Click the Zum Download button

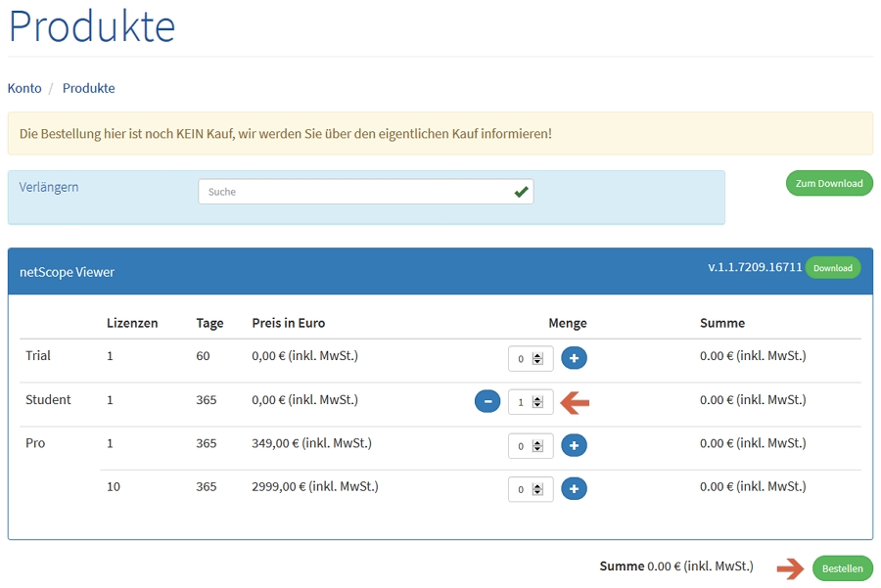[x=829, y=184]
